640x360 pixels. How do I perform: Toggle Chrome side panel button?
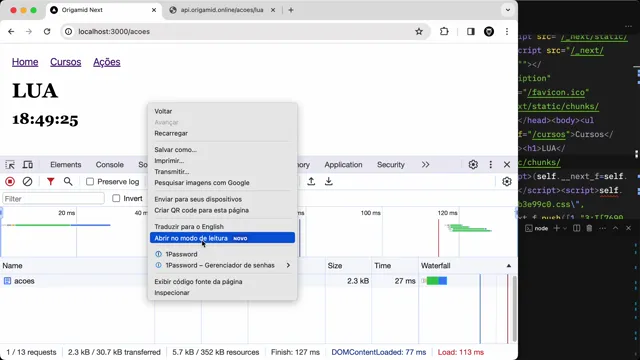[x=471, y=31]
